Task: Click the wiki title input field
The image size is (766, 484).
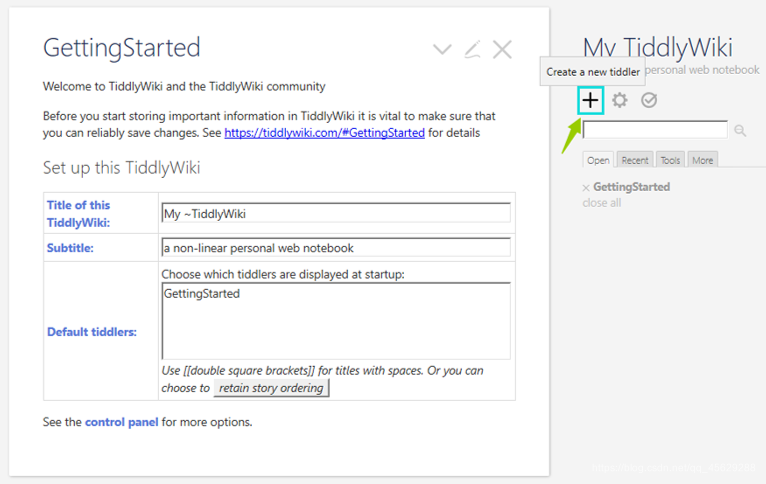Action: point(336,213)
